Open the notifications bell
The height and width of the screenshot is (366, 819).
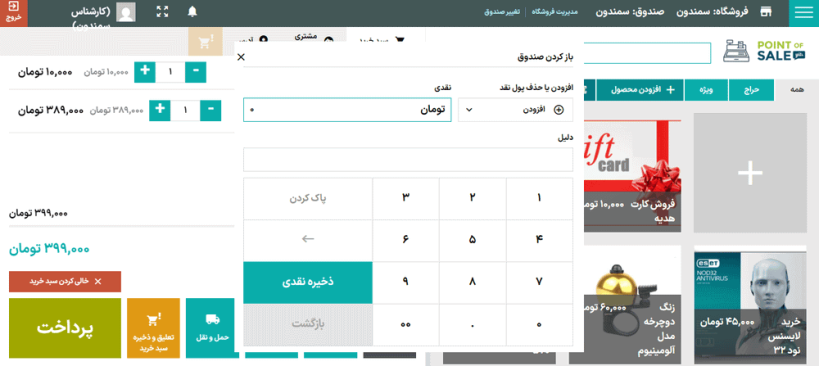[192, 12]
